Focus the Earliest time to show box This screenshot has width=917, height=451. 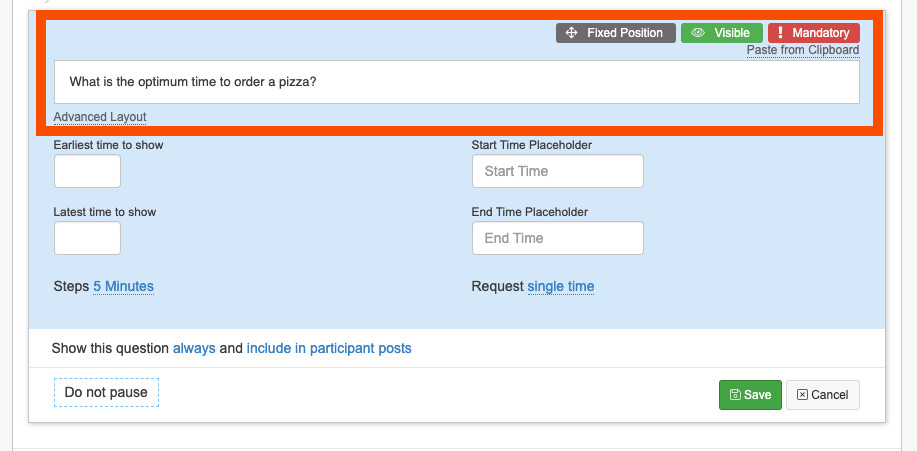87,171
